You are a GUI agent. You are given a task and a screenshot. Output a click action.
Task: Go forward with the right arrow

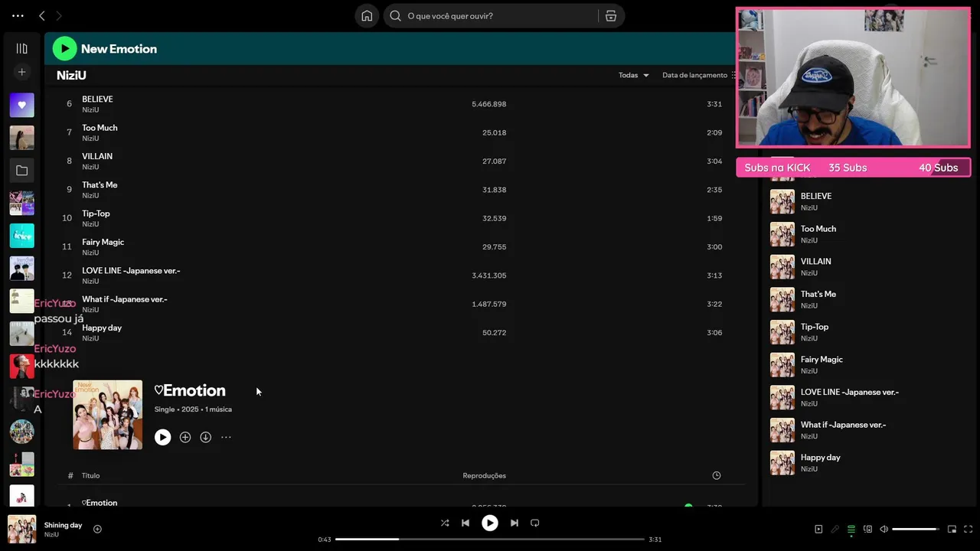(59, 15)
